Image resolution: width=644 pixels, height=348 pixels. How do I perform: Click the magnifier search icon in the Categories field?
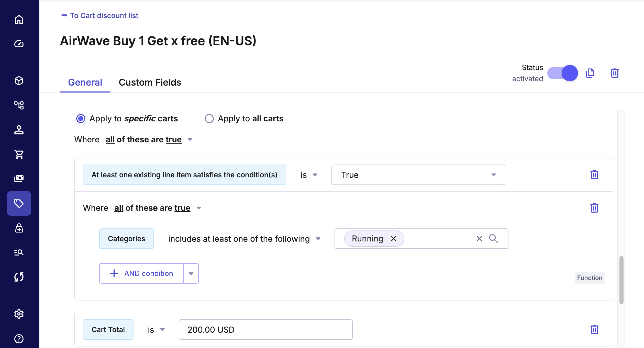(x=493, y=239)
